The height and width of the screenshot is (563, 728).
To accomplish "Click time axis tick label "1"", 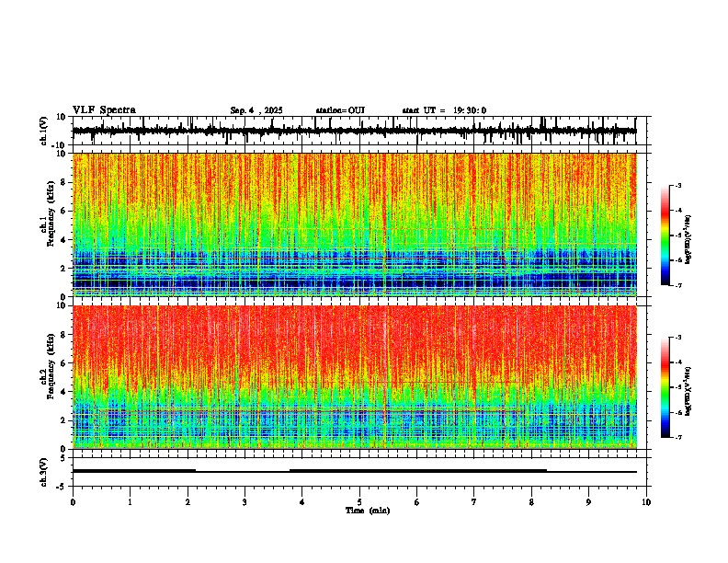I will click(x=130, y=502).
